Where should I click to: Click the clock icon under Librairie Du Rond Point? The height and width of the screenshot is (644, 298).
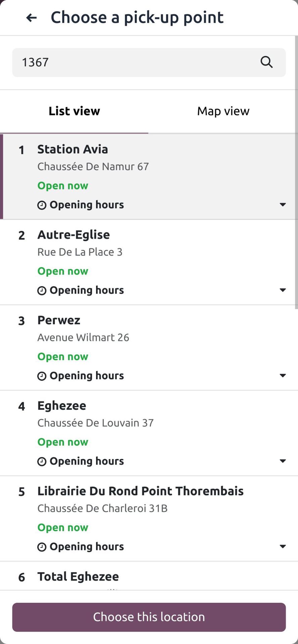point(42,547)
